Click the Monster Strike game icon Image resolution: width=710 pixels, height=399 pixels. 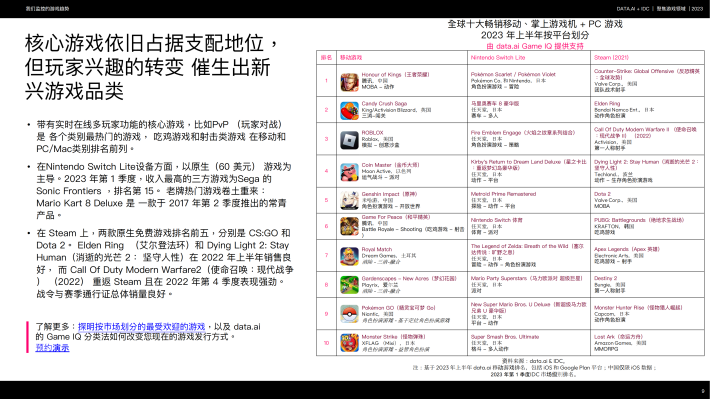click(x=349, y=343)
